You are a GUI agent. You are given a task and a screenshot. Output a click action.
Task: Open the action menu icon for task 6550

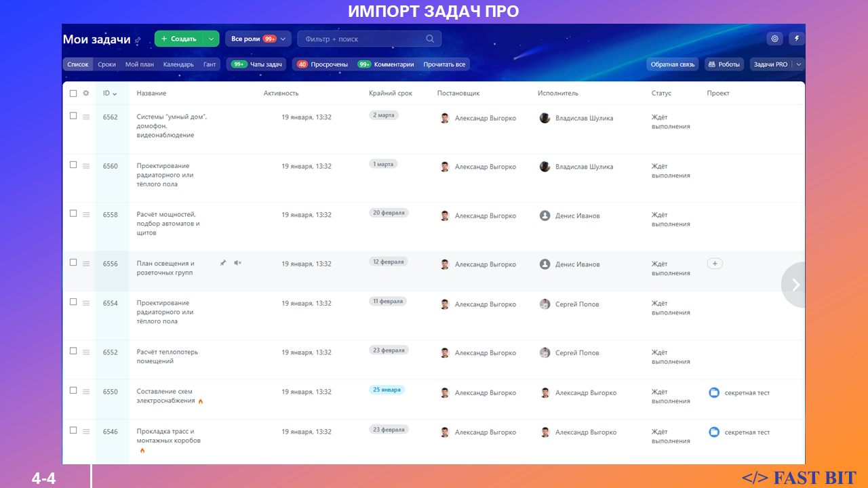point(86,392)
